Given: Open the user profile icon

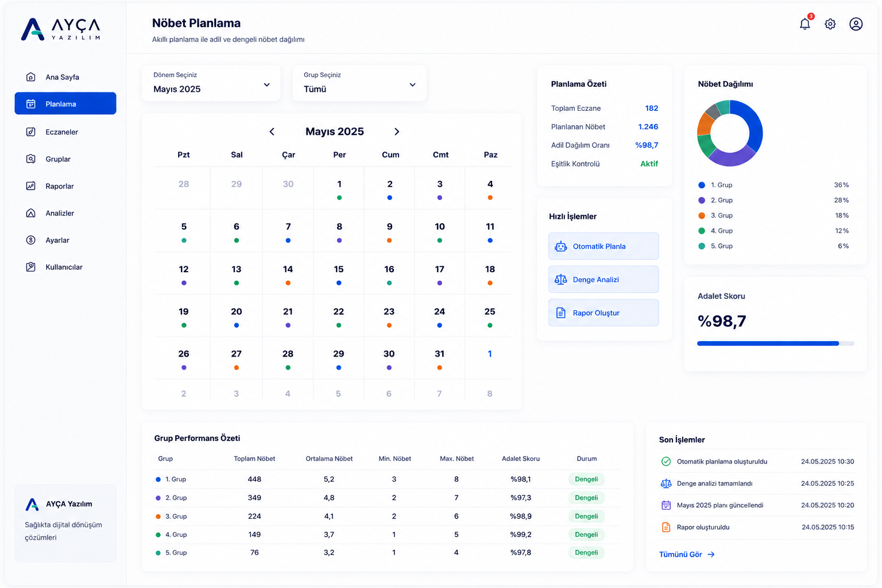Looking at the screenshot, I should pyautogui.click(x=856, y=24).
